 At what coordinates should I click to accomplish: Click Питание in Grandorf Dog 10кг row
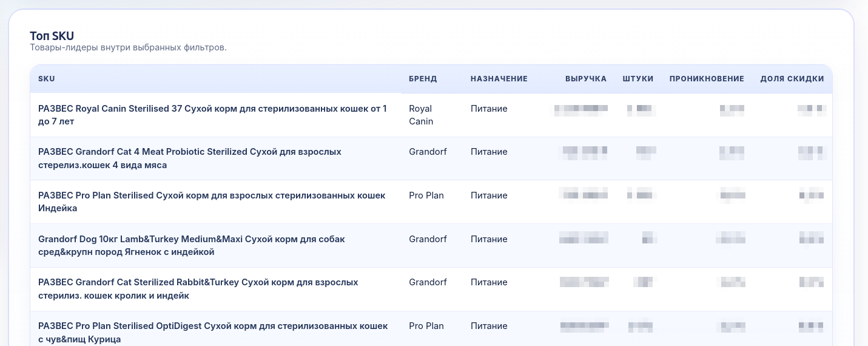[489, 239]
